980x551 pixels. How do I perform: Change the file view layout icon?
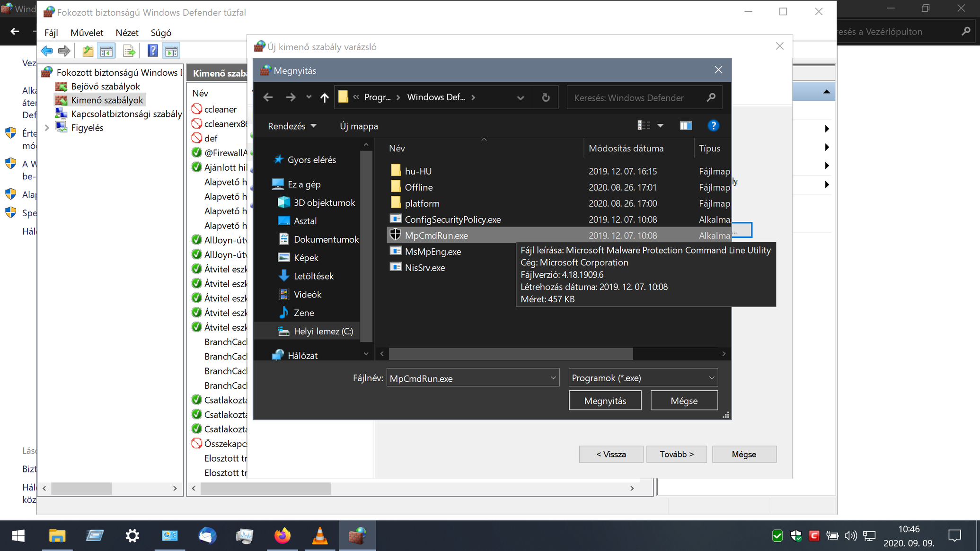coord(644,125)
